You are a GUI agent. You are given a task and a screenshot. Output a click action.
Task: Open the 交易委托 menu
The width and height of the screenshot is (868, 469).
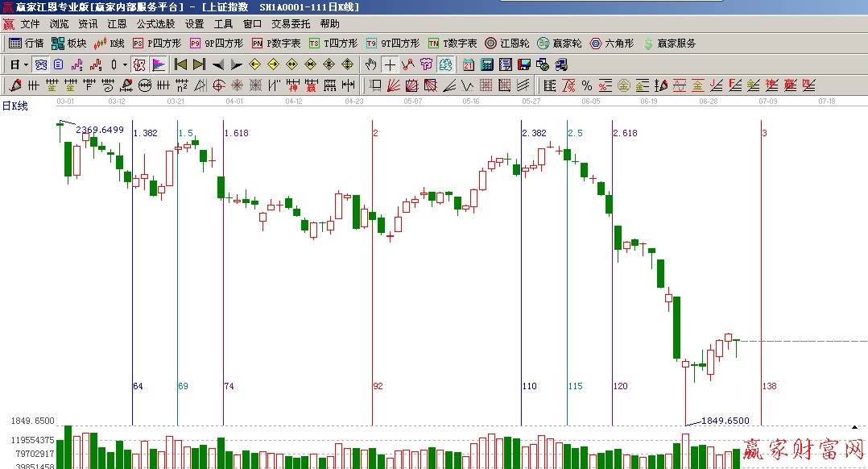click(x=290, y=24)
